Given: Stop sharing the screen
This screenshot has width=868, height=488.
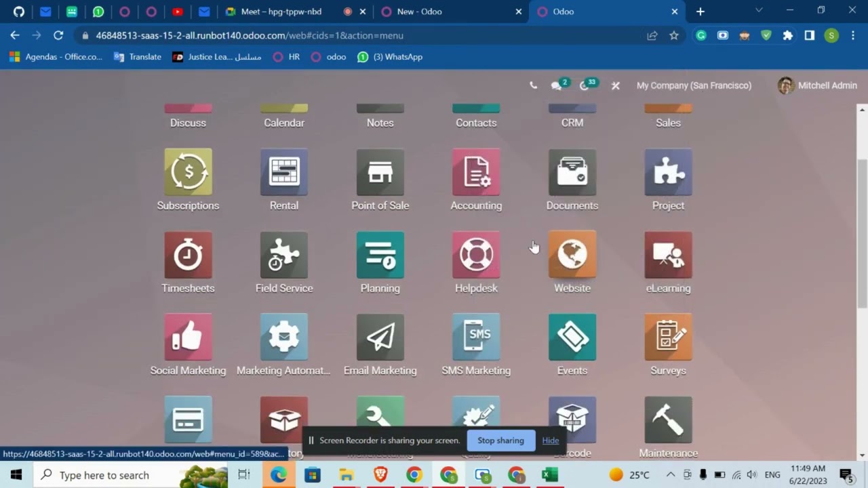Looking at the screenshot, I should coord(500,441).
